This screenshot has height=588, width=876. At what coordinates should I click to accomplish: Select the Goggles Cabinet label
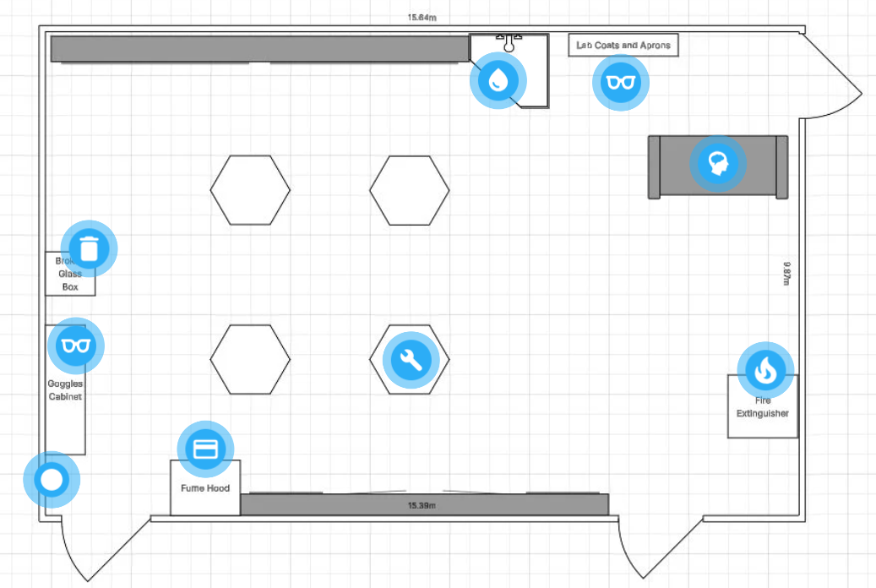[65, 390]
